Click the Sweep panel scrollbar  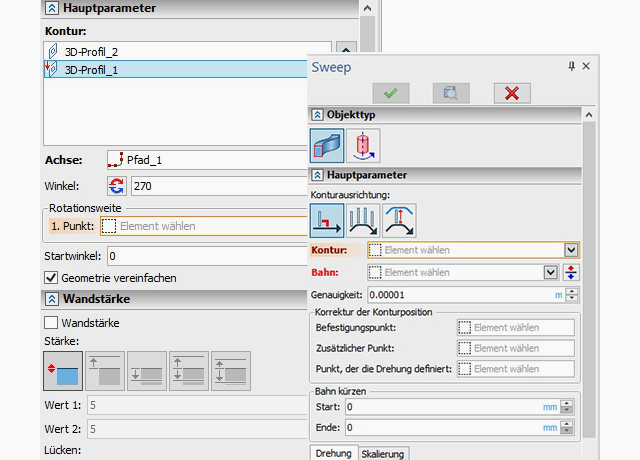[589, 280]
